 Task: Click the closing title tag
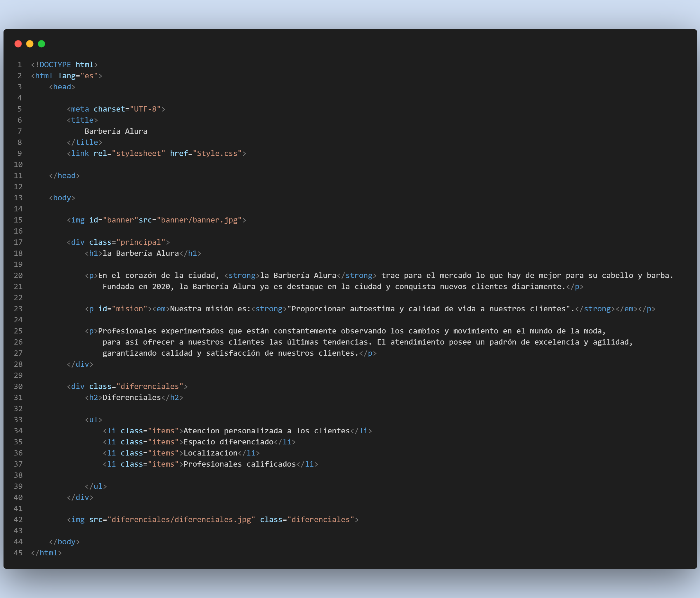(84, 142)
